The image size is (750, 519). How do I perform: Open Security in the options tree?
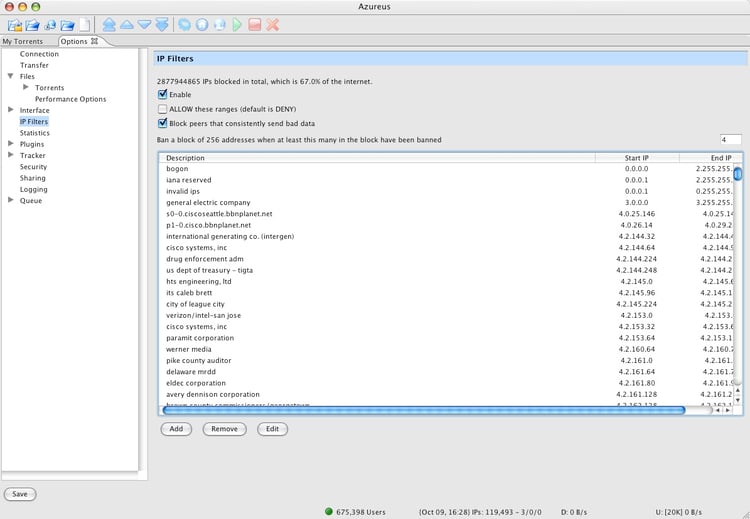coord(33,167)
